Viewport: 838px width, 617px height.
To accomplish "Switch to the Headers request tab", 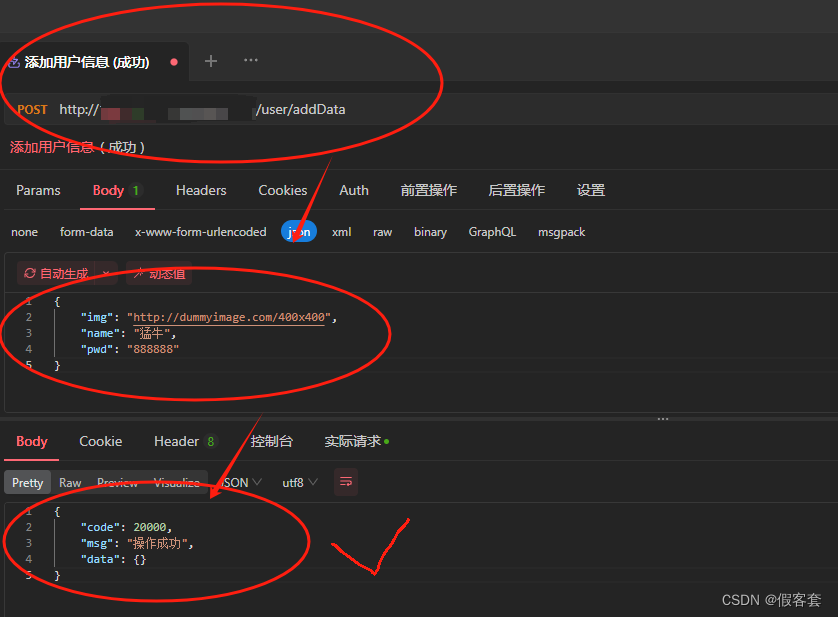I will (x=200, y=190).
